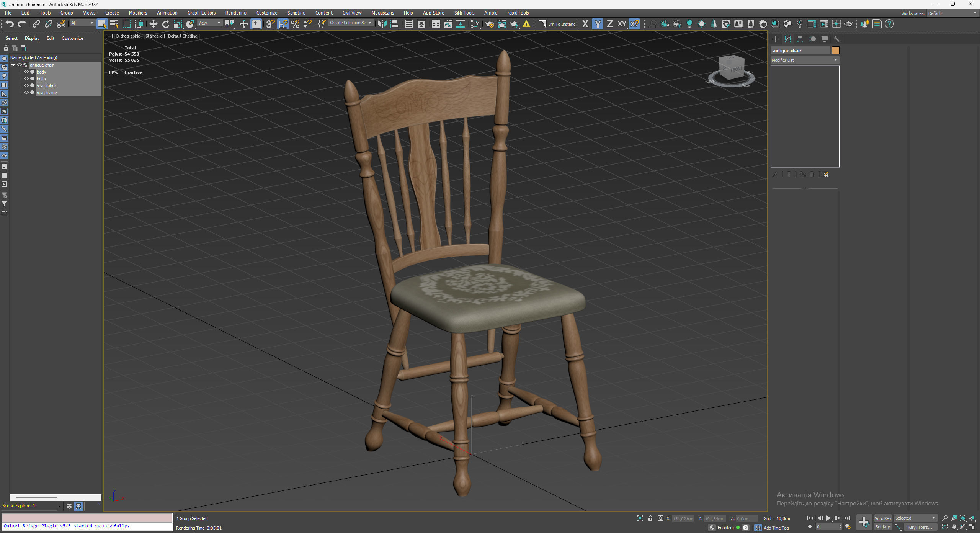Viewport: 980px width, 533px height.
Task: Click the X coordinate input field
Action: [683, 518]
